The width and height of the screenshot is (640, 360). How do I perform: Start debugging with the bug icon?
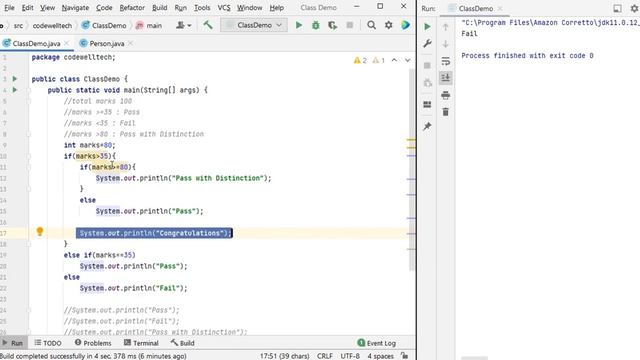click(x=316, y=25)
